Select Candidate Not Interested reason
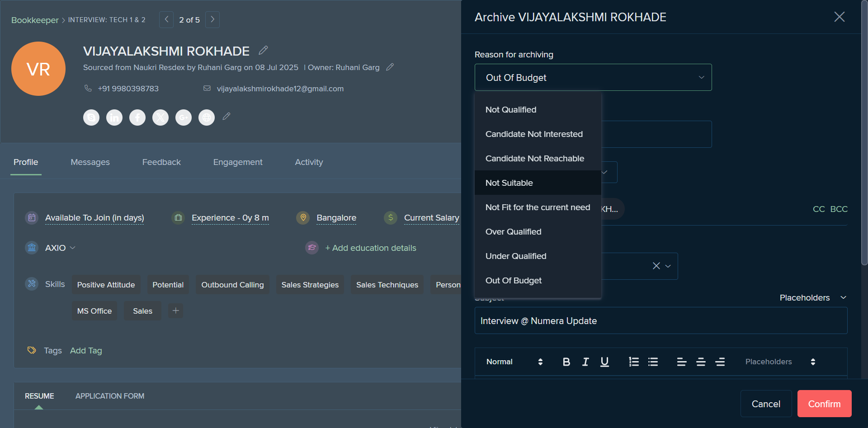Image resolution: width=868 pixels, height=428 pixels. click(538, 134)
